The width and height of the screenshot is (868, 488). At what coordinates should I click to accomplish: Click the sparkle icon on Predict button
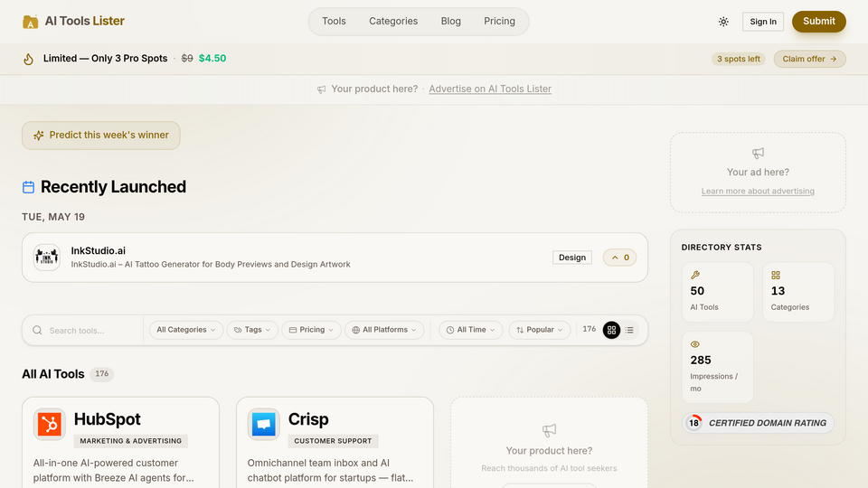click(38, 136)
